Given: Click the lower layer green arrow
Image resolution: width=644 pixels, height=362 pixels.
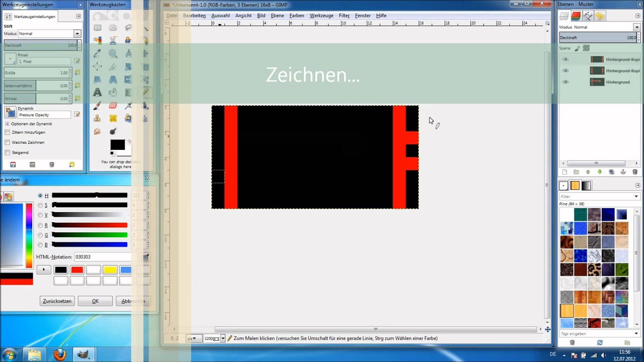Looking at the screenshot, I should (599, 172).
